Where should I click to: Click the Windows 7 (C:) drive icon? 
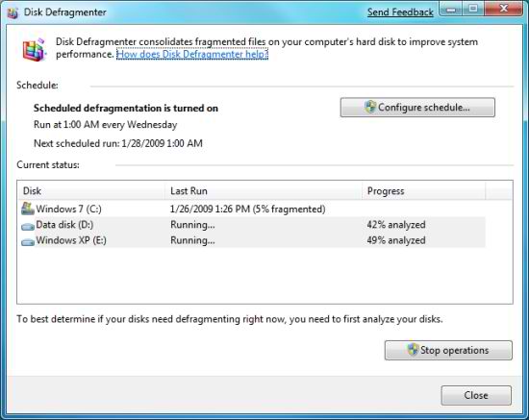pos(27,209)
